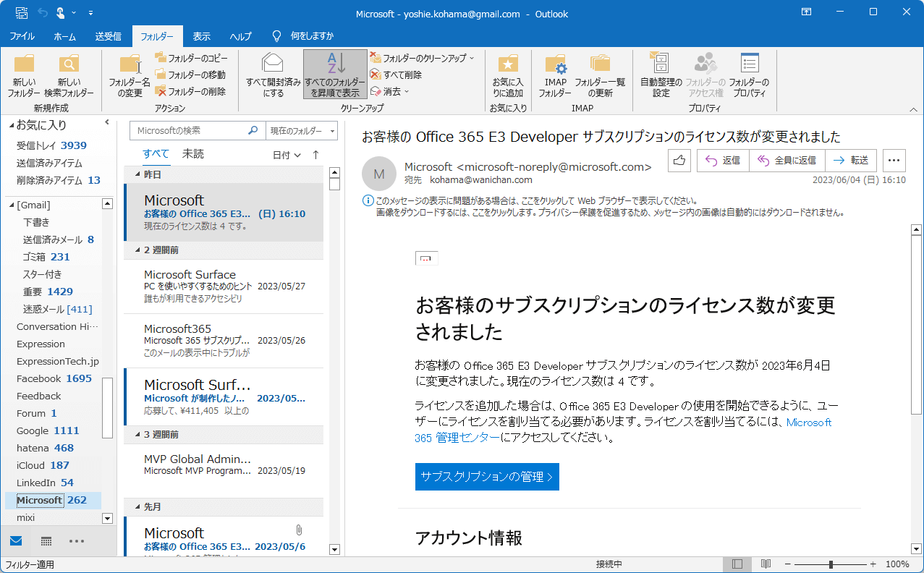Open the Folder Cleanup dropdown (フォルダーのクリーンアップ)
The height and width of the screenshot is (573, 924).
423,58
